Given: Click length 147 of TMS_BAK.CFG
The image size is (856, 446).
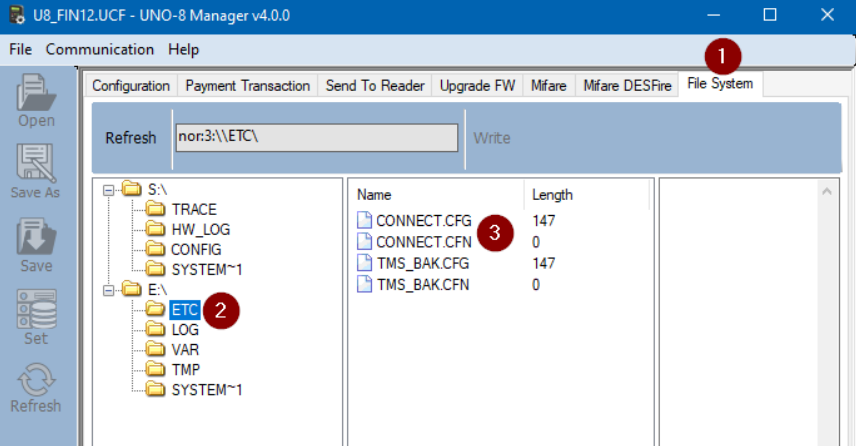Looking at the screenshot, I should coord(544,263).
